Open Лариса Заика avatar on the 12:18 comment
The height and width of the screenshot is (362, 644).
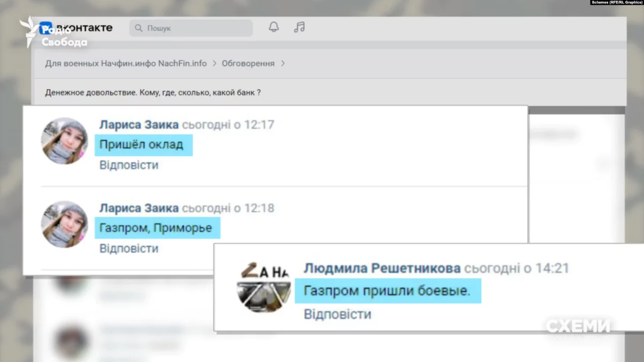[64, 224]
